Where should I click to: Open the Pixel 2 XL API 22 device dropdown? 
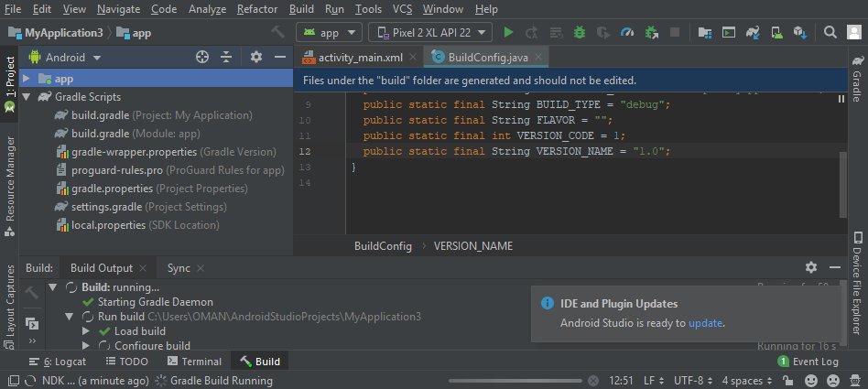tap(430, 33)
